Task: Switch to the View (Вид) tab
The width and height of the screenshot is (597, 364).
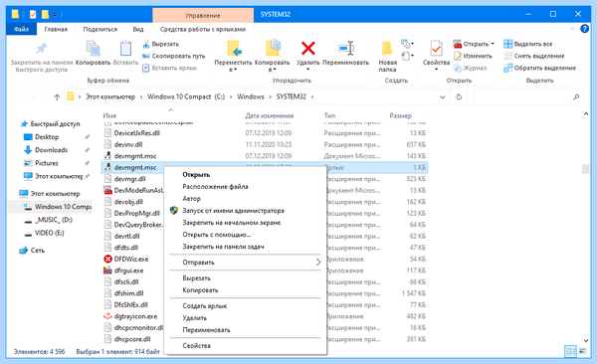Action: point(138,29)
